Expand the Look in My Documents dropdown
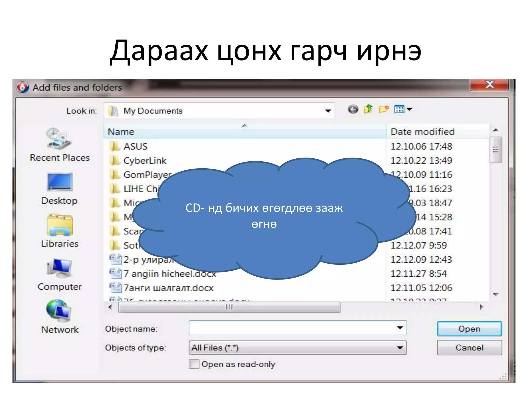532x399 pixels. (x=328, y=111)
